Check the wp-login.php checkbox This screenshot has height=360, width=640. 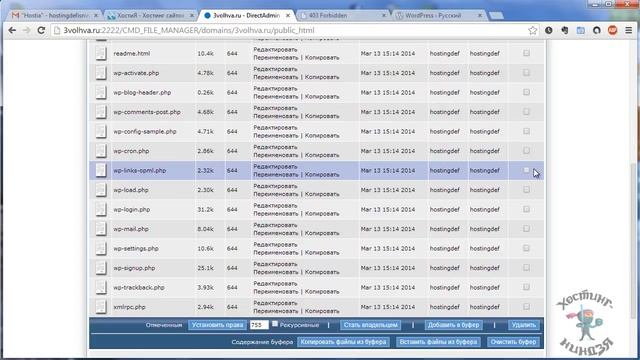526,209
